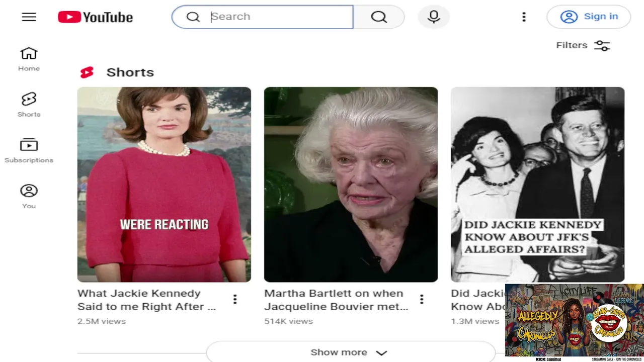Click the magnifier search button
Image resolution: width=644 pixels, height=362 pixels.
pyautogui.click(x=379, y=17)
